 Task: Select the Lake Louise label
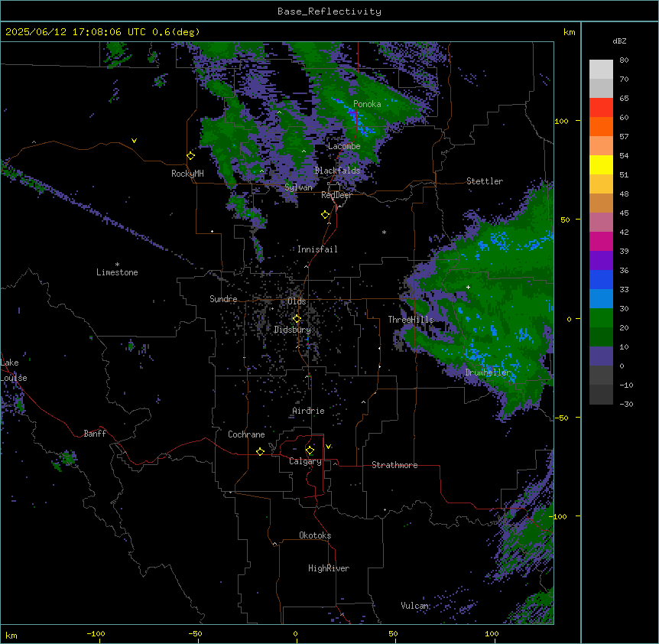coord(14,370)
